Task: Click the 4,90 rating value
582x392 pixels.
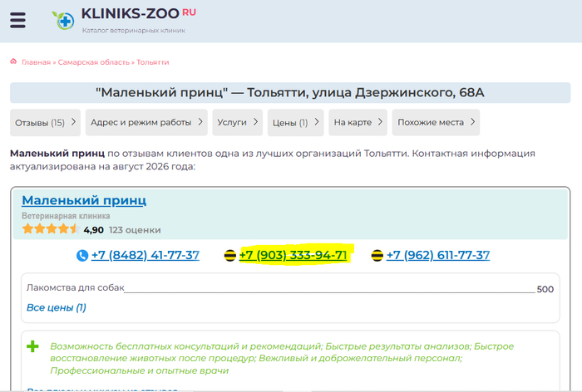Action: [93, 230]
